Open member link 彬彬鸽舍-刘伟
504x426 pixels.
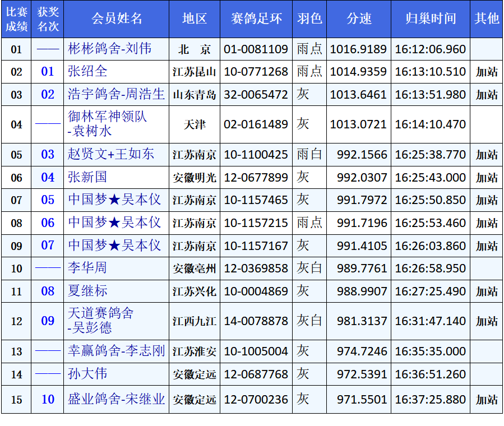(x=110, y=49)
